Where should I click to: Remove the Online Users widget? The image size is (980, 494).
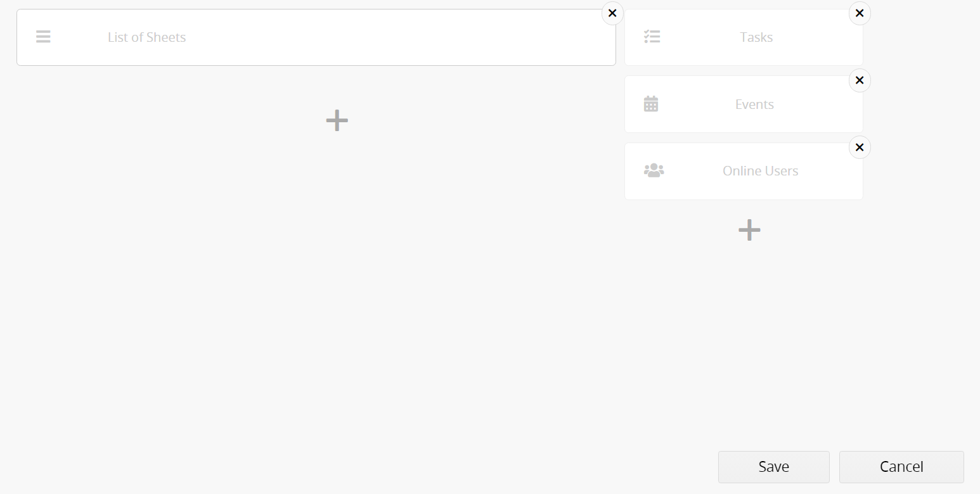(x=860, y=148)
